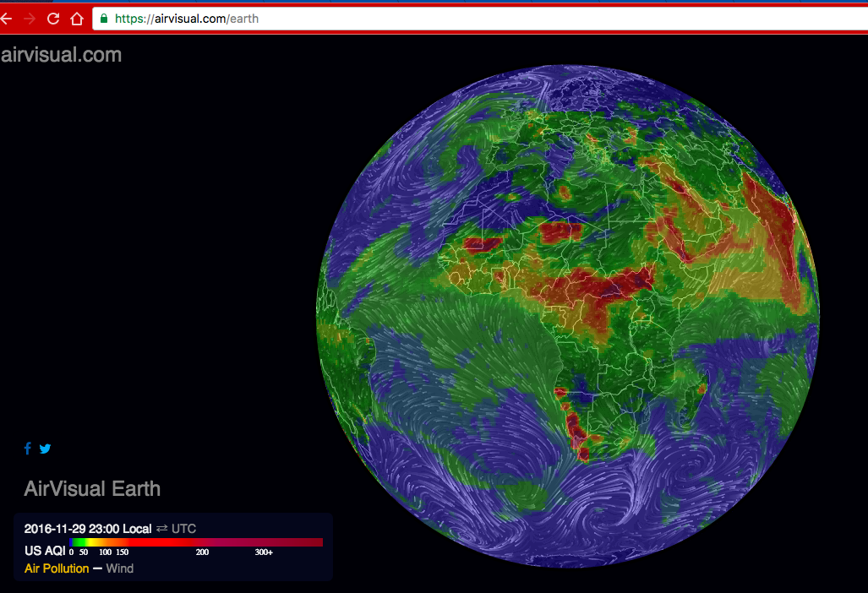Go forward with the browser forward arrow
Image resolution: width=868 pixels, height=593 pixels.
[30, 19]
